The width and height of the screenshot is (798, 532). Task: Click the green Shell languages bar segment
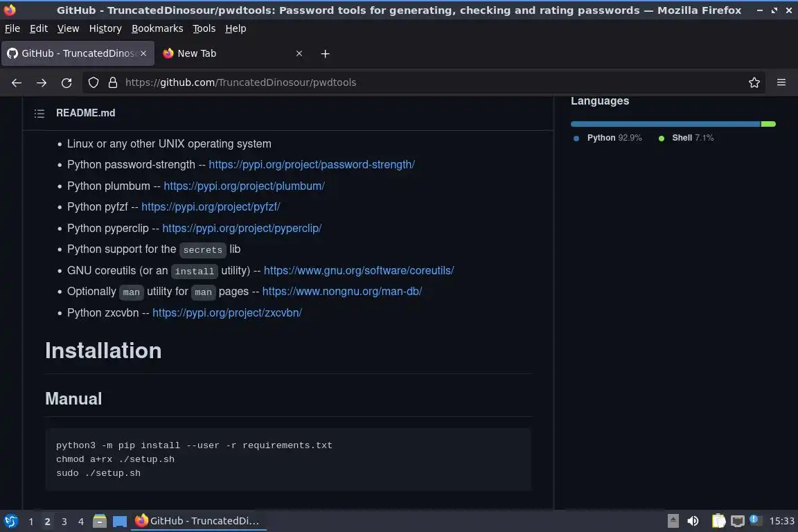tap(768, 124)
